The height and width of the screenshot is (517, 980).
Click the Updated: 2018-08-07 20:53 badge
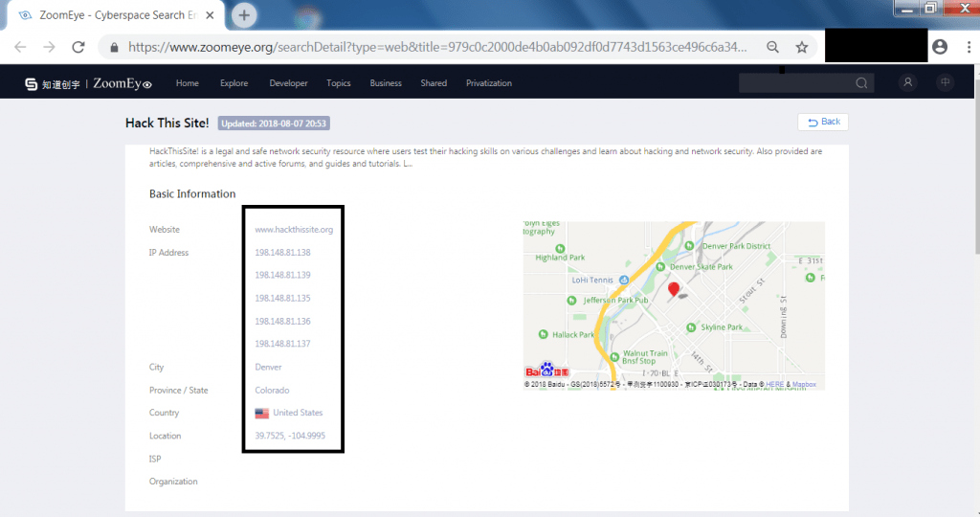(274, 124)
